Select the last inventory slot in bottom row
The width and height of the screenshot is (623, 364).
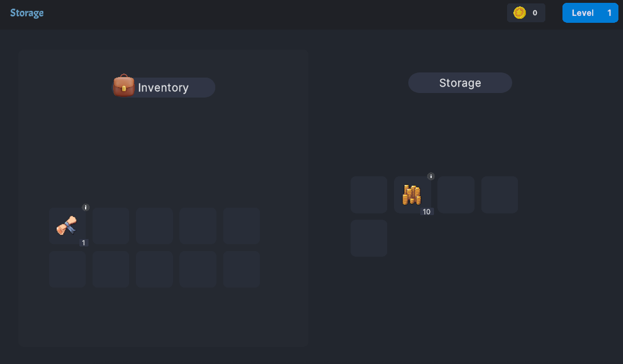coord(241,269)
